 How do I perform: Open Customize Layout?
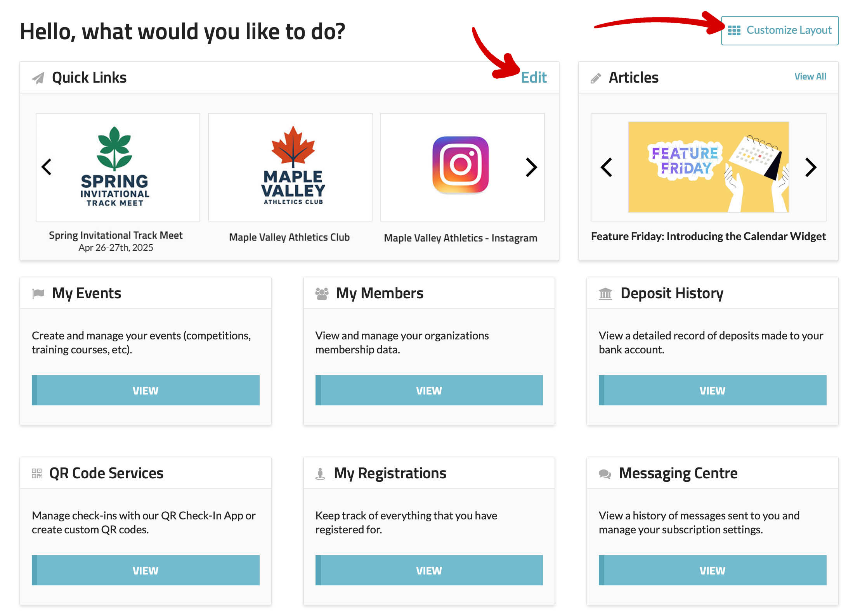click(x=780, y=30)
